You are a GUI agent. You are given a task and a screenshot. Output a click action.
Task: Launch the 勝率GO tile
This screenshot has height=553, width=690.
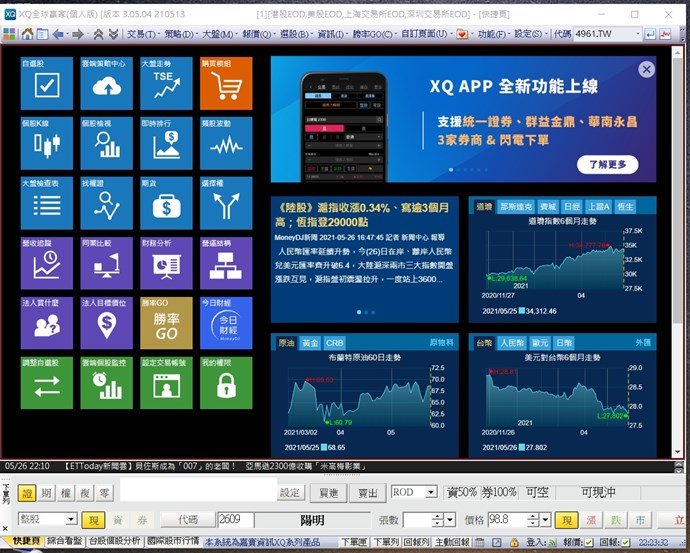click(166, 323)
